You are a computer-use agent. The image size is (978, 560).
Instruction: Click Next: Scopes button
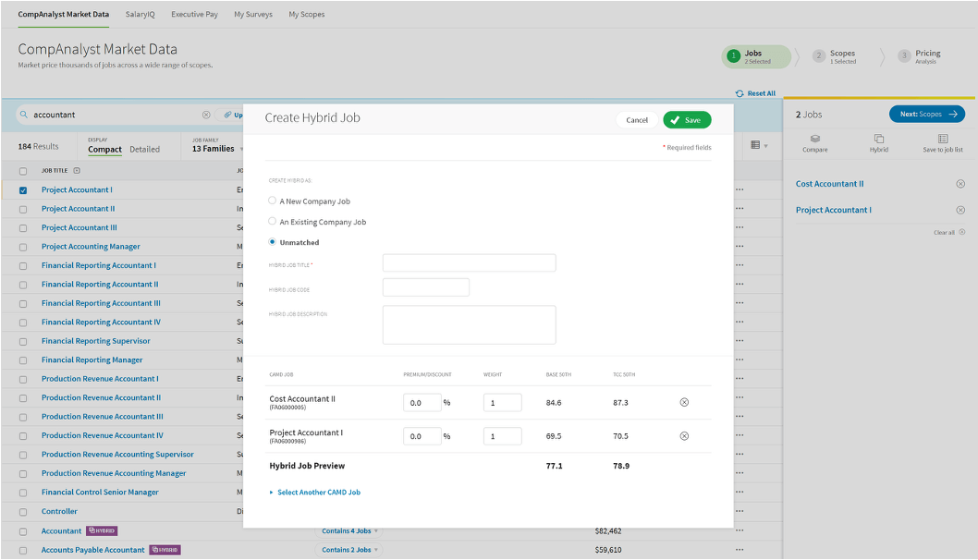tap(927, 114)
